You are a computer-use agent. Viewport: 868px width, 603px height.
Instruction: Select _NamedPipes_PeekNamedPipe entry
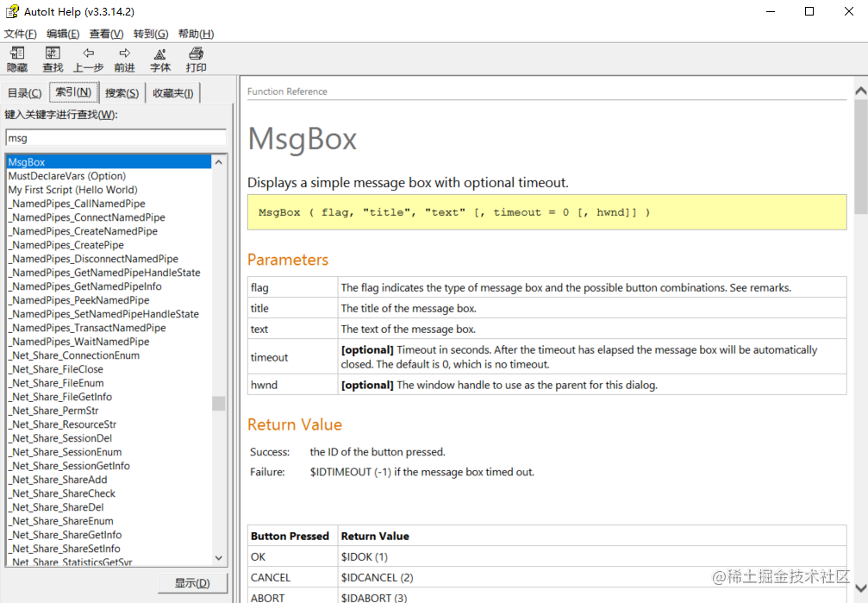click(x=78, y=300)
